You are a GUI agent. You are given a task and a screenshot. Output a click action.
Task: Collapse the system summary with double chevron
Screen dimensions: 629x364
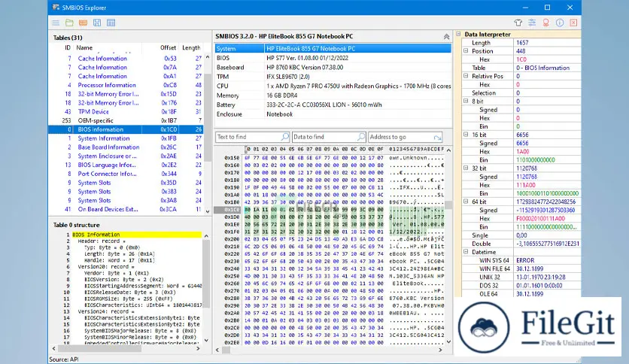pos(446,37)
